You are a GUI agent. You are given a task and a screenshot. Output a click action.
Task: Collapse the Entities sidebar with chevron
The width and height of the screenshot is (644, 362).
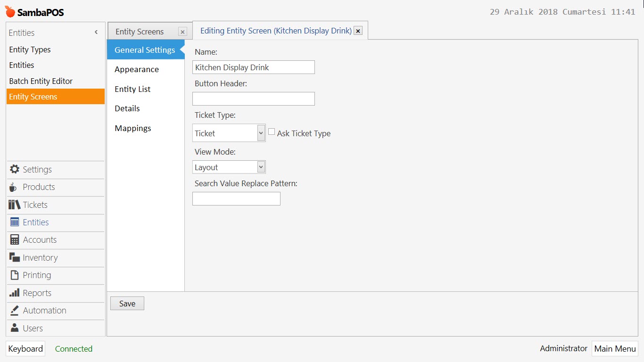96,33
